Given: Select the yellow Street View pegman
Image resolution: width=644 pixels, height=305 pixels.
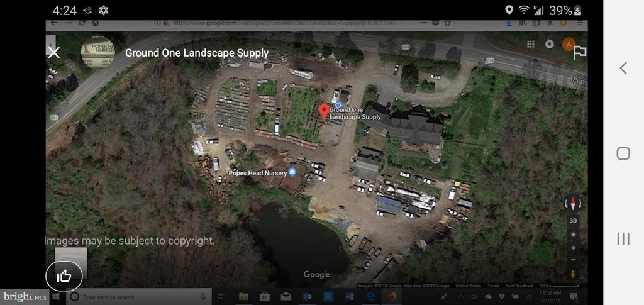Looking at the screenshot, I should tap(572, 274).
